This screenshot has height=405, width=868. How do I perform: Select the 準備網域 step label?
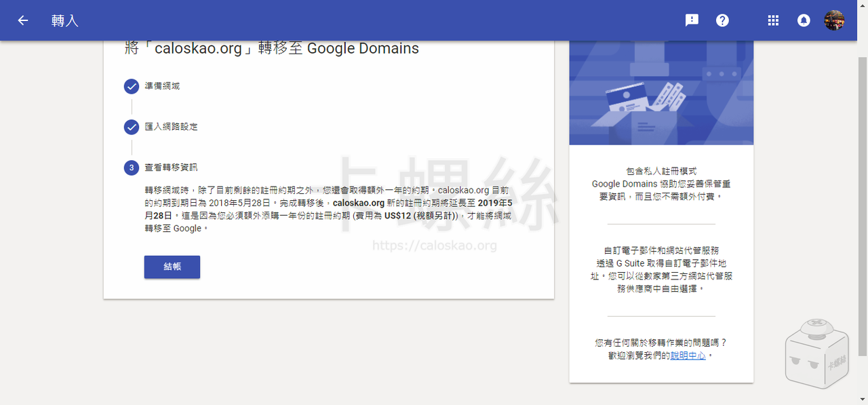point(162,87)
